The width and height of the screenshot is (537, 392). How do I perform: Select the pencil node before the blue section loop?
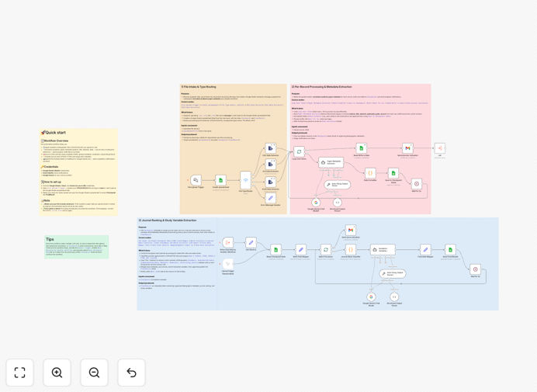pyautogui.click(x=300, y=250)
